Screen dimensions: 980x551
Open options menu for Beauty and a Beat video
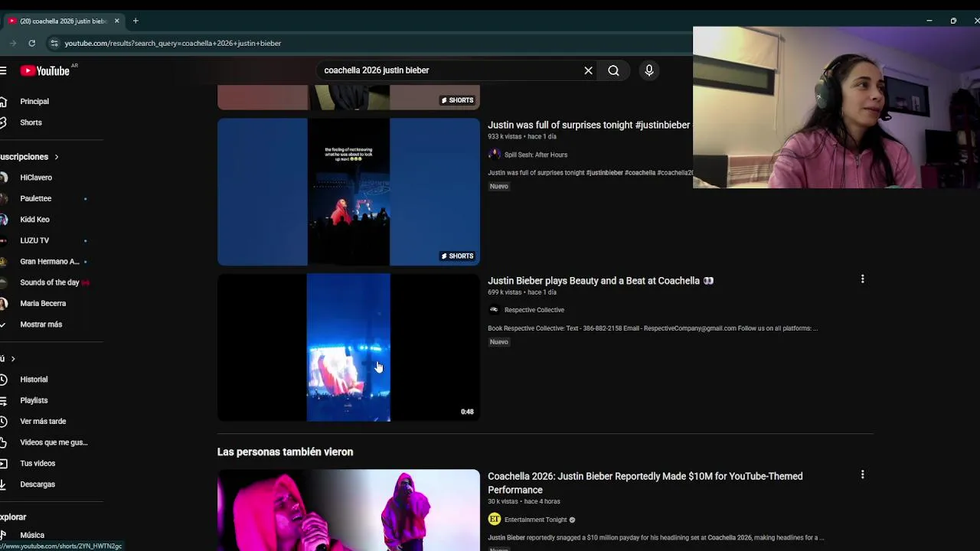(x=862, y=279)
